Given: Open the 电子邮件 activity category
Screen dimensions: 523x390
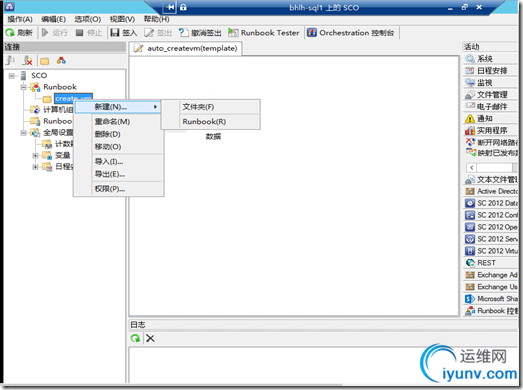Looking at the screenshot, I should [x=491, y=106].
